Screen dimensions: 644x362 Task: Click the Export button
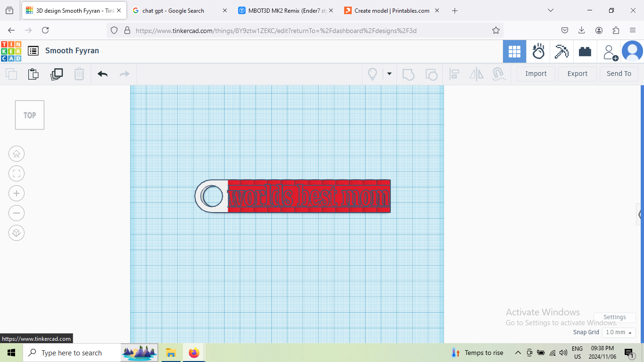578,74
